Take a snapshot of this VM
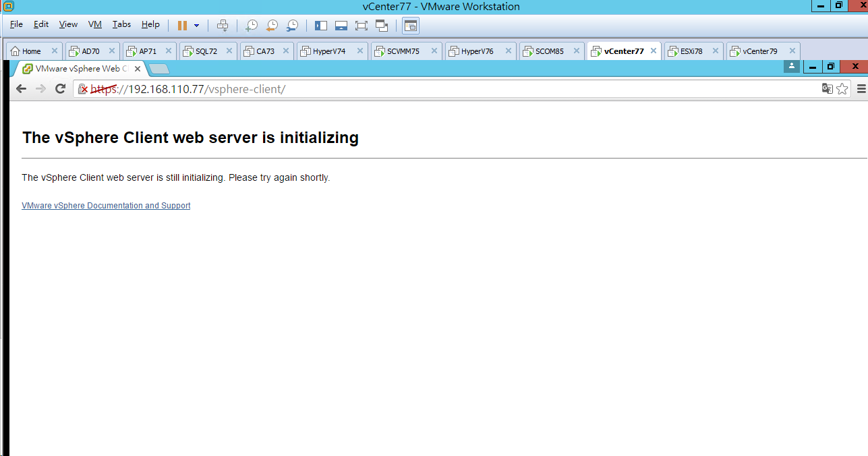Viewport: 868px width, 456px height. [251, 26]
